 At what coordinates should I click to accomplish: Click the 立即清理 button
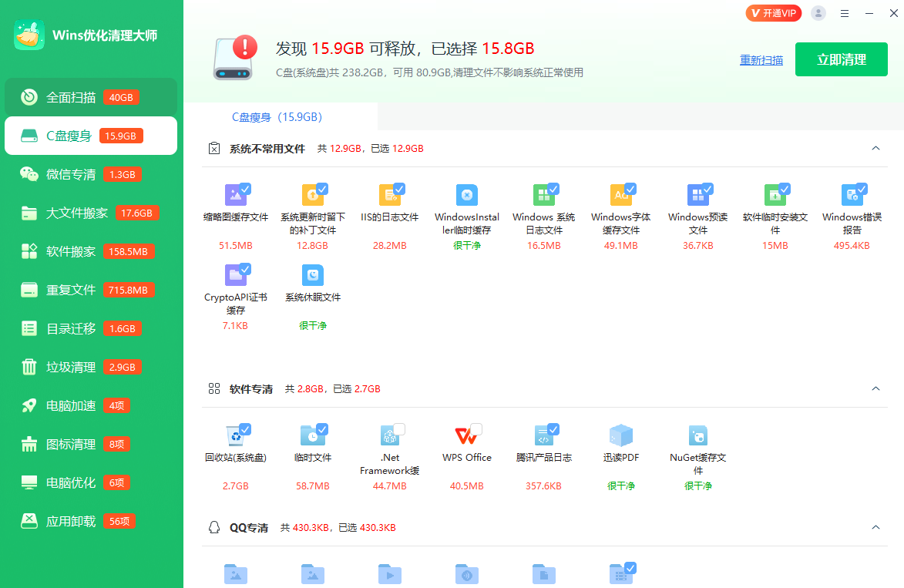842,59
